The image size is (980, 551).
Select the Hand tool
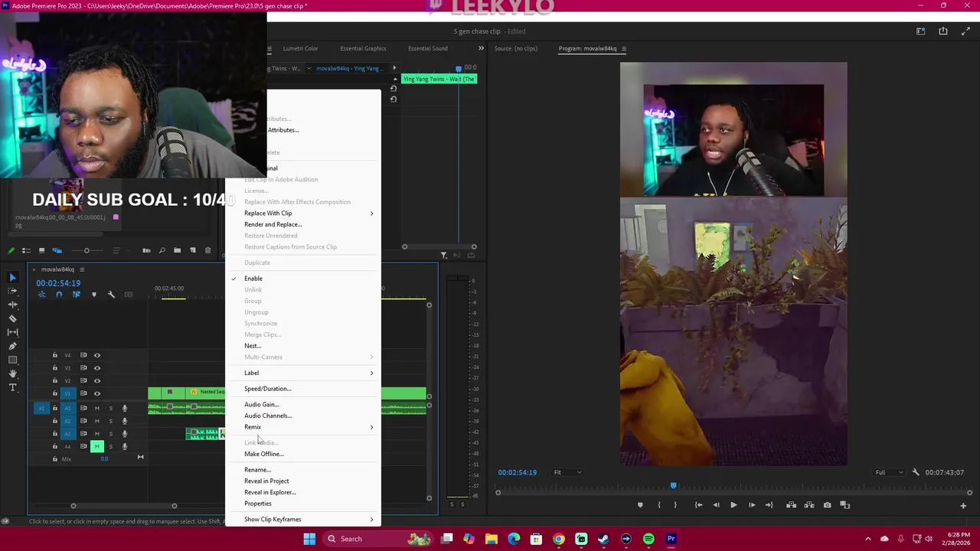[x=12, y=373]
